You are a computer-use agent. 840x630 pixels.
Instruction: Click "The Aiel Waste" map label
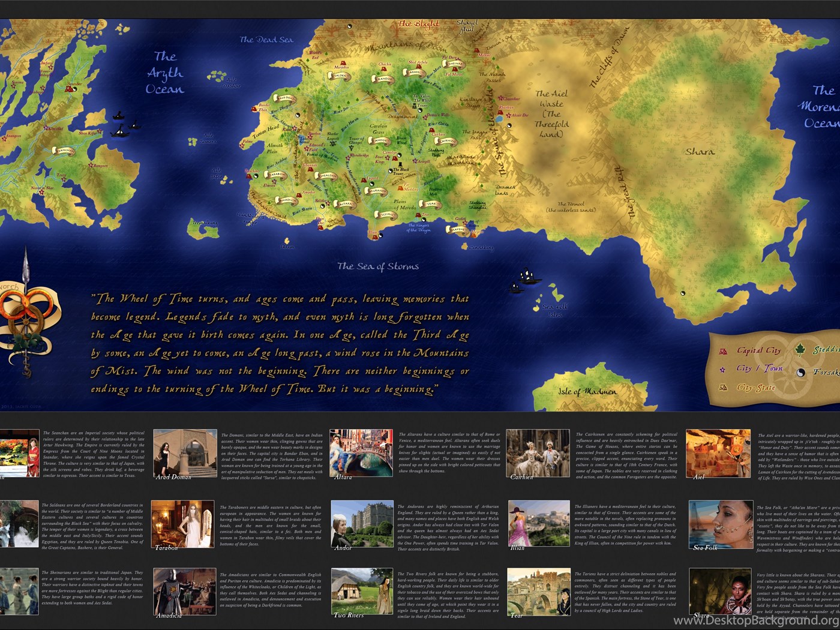(x=552, y=113)
